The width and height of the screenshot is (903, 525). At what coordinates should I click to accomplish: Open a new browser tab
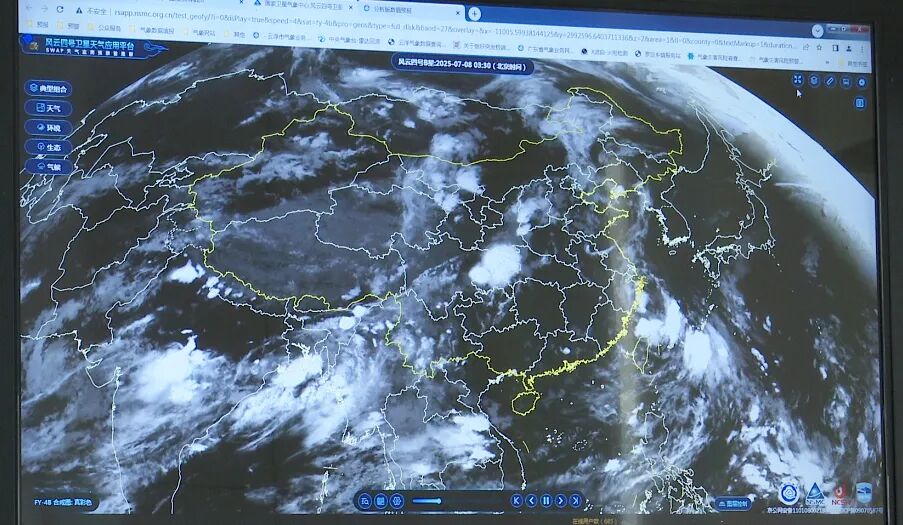coord(474,13)
